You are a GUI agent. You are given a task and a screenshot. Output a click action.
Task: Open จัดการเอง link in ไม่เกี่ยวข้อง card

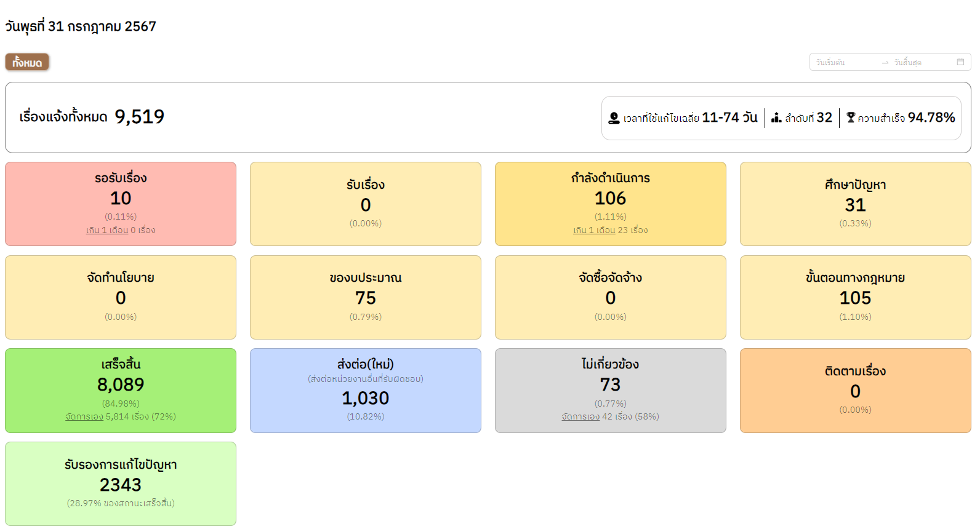(580, 416)
